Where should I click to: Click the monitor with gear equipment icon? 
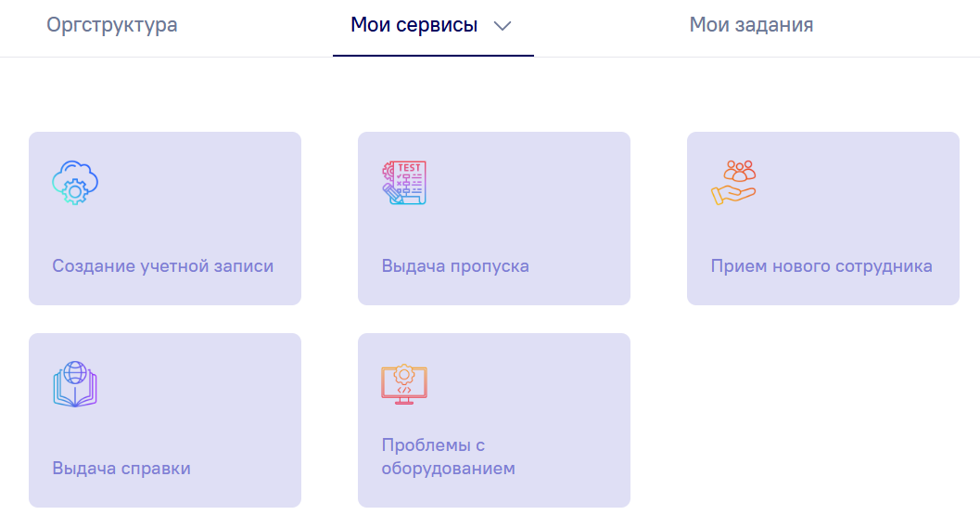pyautogui.click(x=404, y=384)
